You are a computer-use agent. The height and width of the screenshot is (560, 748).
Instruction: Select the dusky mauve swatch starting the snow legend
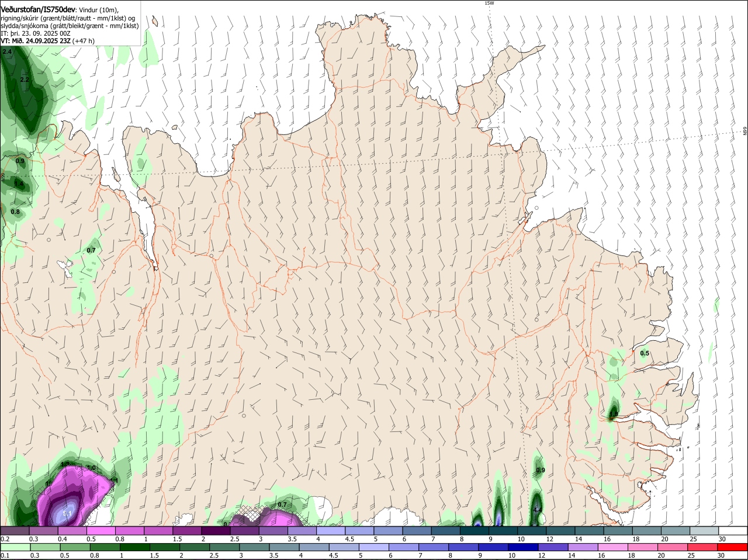click(x=15, y=531)
